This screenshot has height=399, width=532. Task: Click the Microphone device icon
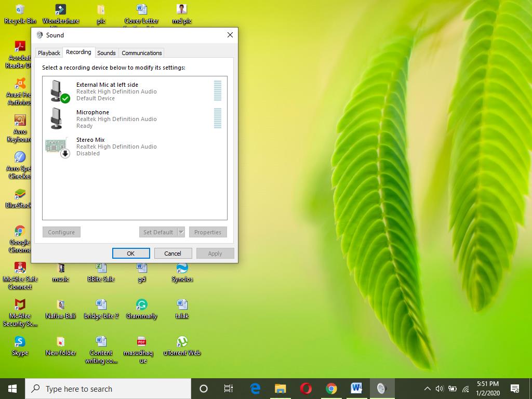tap(57, 118)
